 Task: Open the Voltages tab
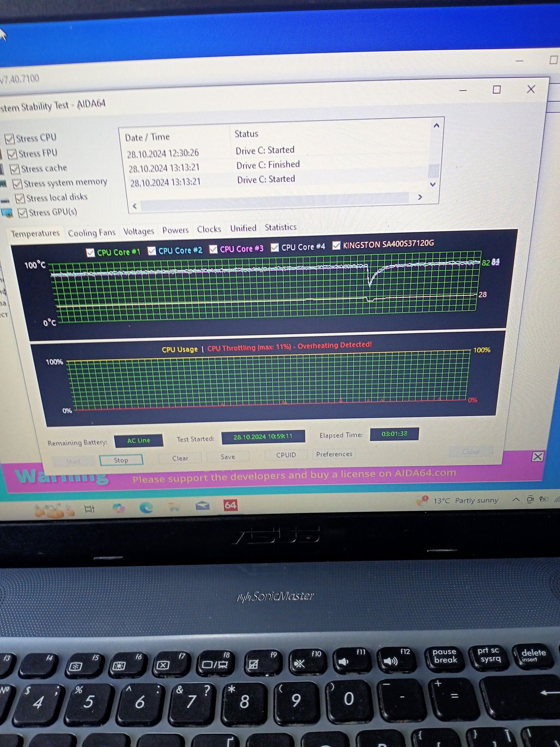pos(139,231)
